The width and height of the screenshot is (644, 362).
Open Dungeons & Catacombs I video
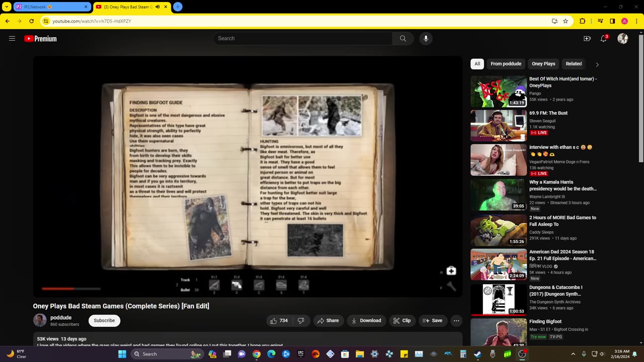click(556, 291)
